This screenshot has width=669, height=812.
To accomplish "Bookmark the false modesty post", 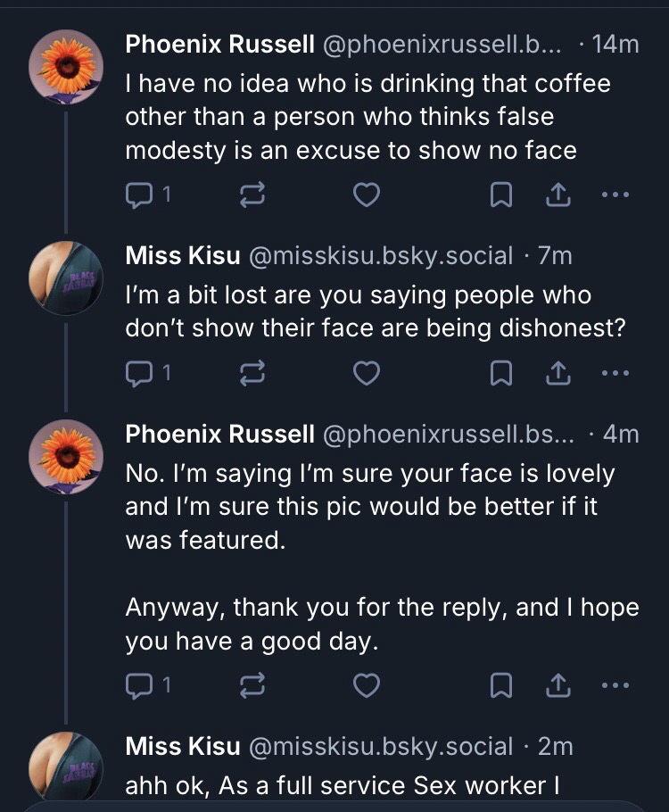I will click(x=502, y=195).
